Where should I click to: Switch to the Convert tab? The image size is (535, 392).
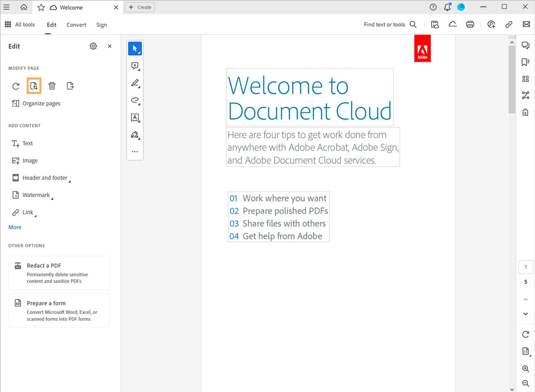pyautogui.click(x=76, y=25)
